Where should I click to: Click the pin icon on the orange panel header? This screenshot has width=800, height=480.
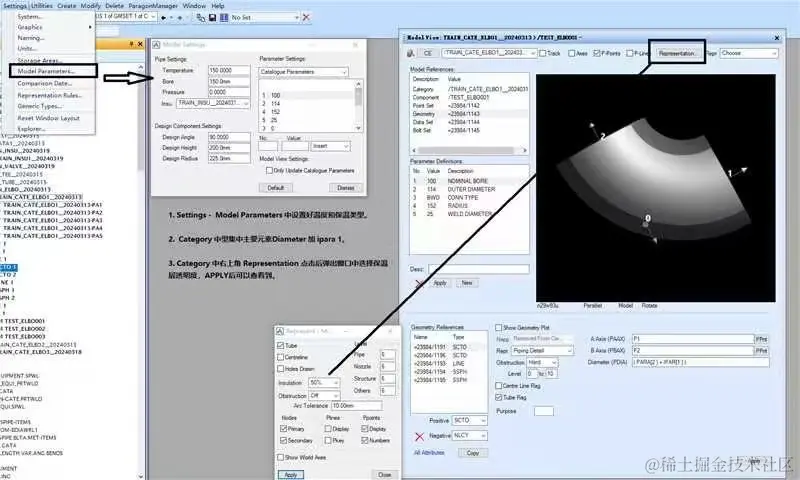131,44
